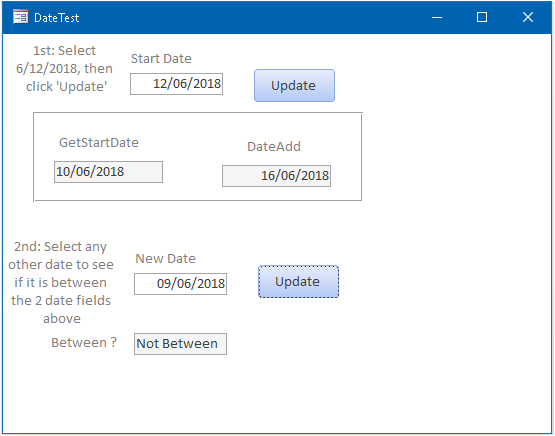Click the Update button beside New Date

(x=298, y=282)
